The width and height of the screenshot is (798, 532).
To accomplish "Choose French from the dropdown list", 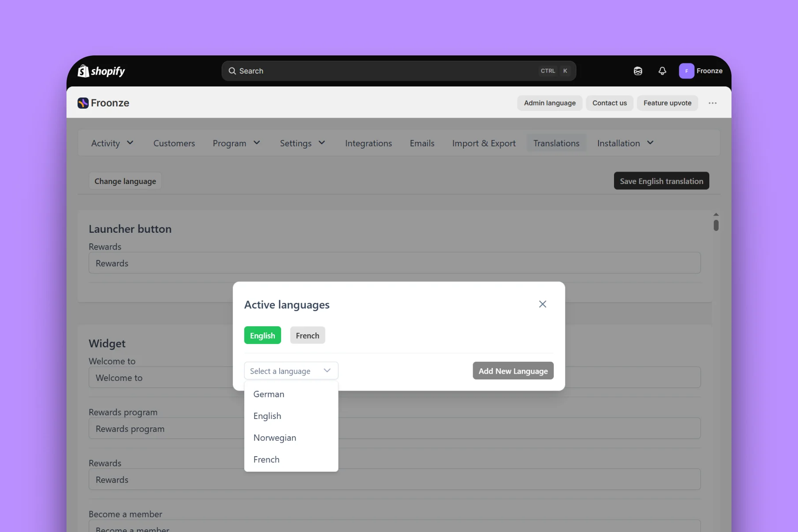I will coord(291,459).
